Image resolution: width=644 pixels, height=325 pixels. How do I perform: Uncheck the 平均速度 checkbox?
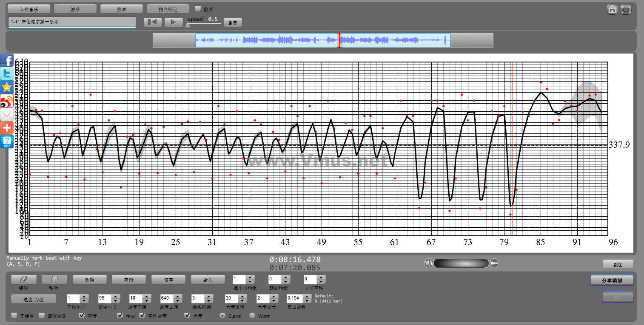tap(142, 316)
